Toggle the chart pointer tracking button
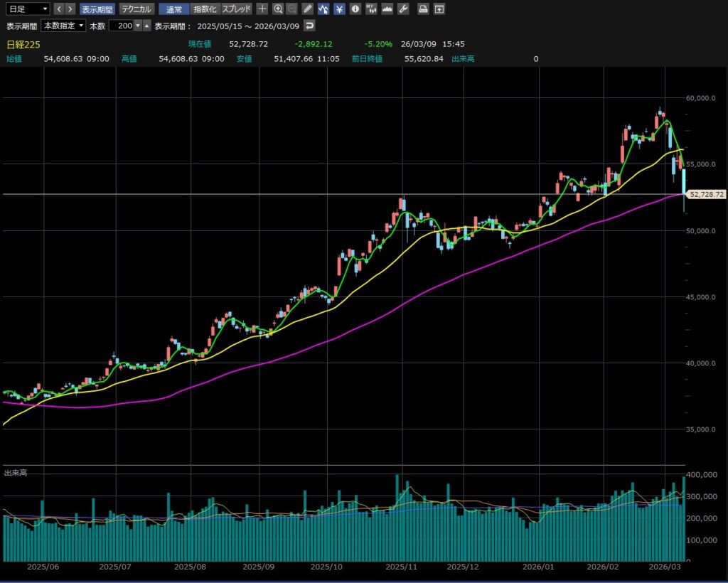The image size is (728, 583). click(323, 9)
